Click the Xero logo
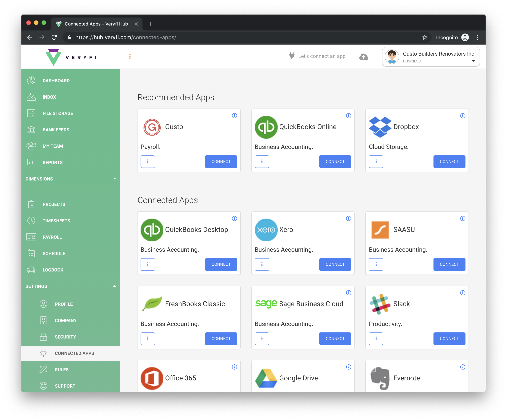Image resolution: width=507 pixels, height=420 pixels. tap(266, 230)
